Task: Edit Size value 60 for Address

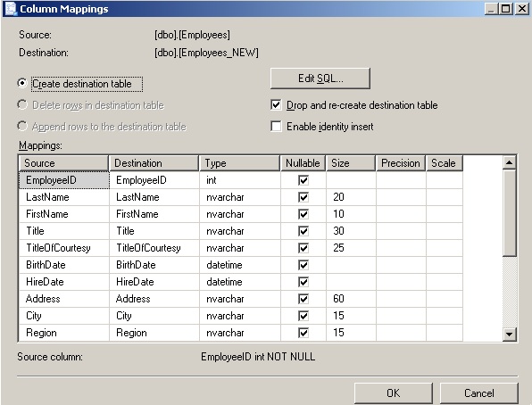Action: (351, 299)
